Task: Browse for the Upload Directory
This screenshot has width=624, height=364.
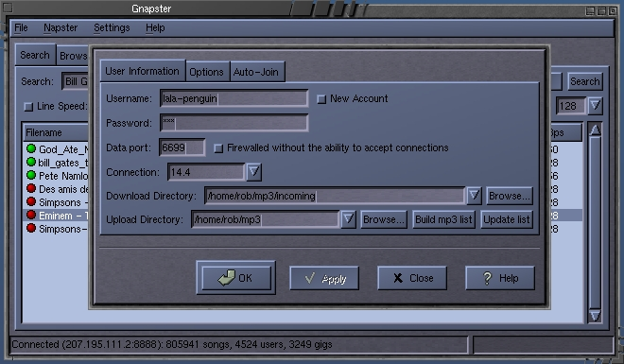Action: [x=384, y=219]
